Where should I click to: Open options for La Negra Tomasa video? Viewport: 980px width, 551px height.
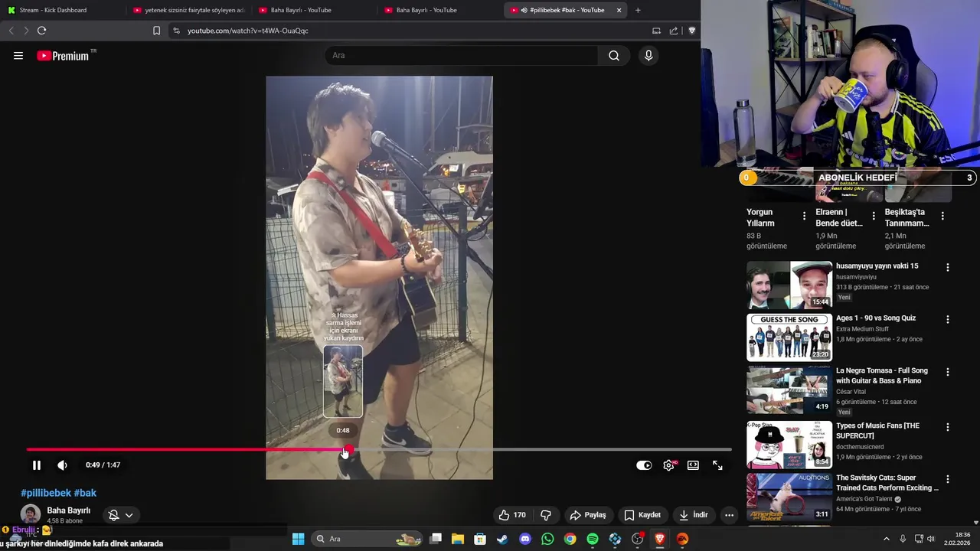point(947,372)
